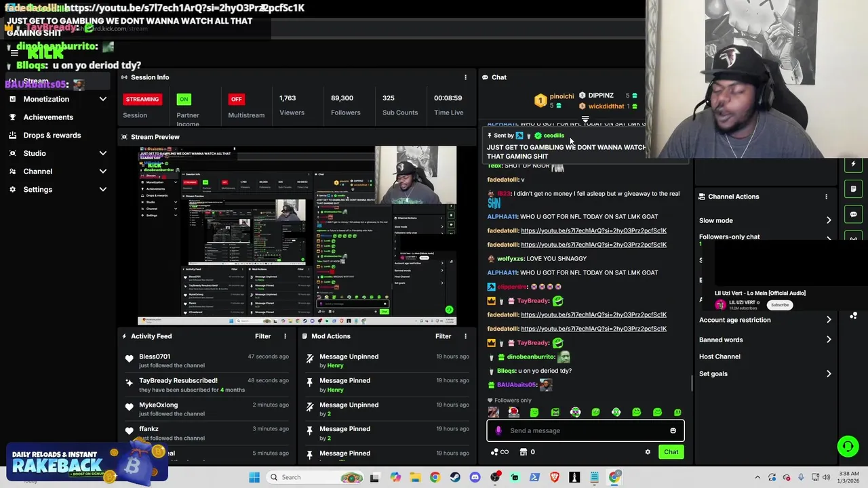Screen dimensions: 868x488
Task: Open the Mod Actions Filter dropdown
Action: 443,336
